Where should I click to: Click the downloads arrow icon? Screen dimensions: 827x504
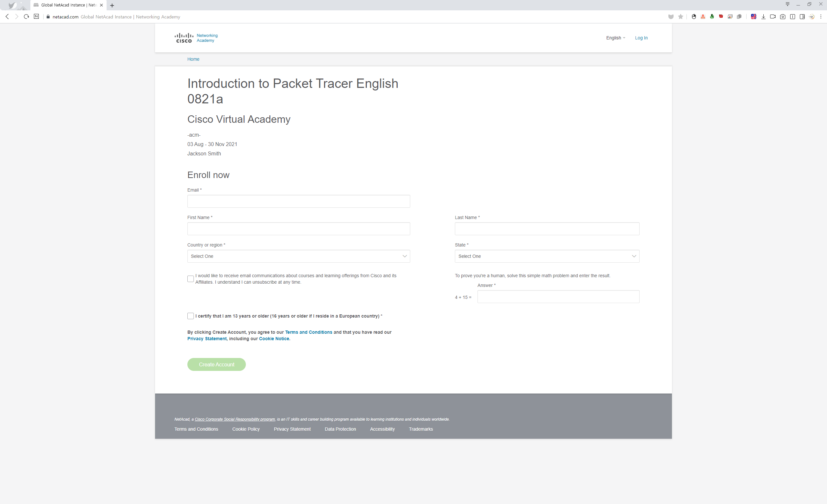point(763,17)
